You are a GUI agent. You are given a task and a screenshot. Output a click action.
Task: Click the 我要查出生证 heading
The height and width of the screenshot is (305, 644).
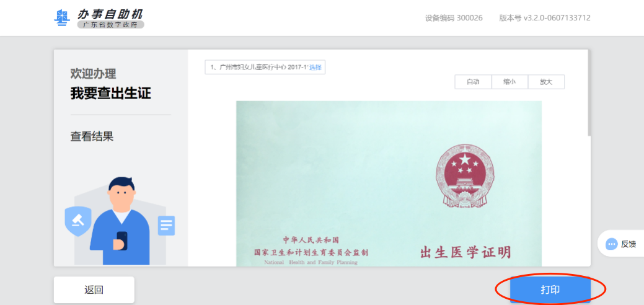tap(110, 94)
